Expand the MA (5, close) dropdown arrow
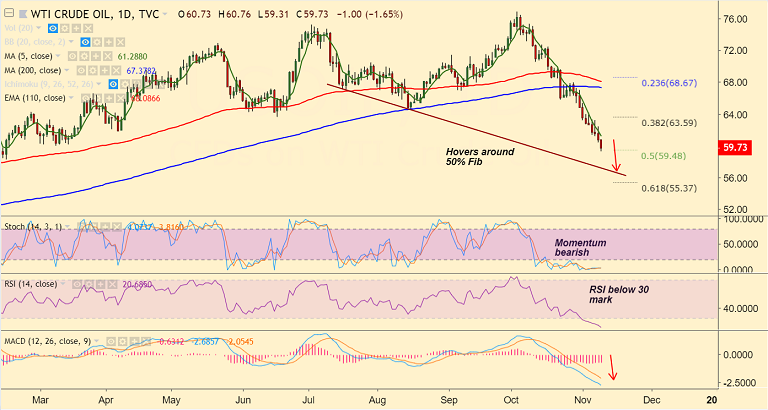 click(58, 56)
